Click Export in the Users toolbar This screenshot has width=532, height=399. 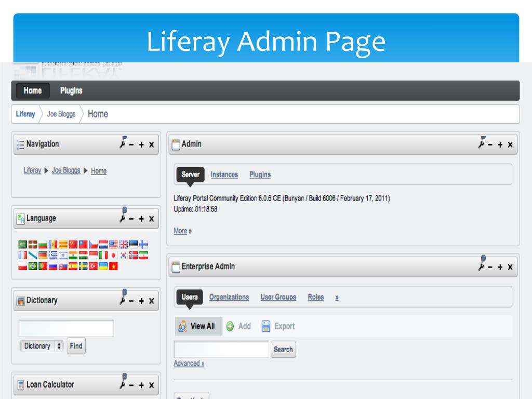278,326
